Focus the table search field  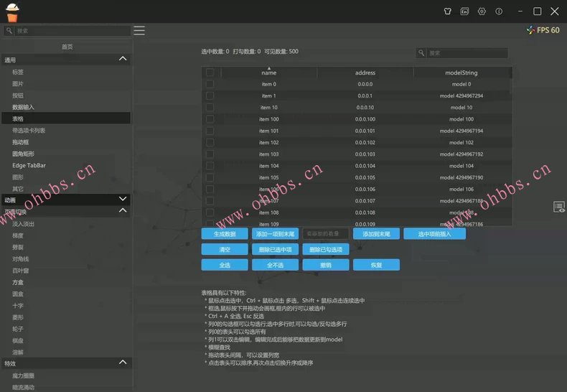tap(467, 53)
